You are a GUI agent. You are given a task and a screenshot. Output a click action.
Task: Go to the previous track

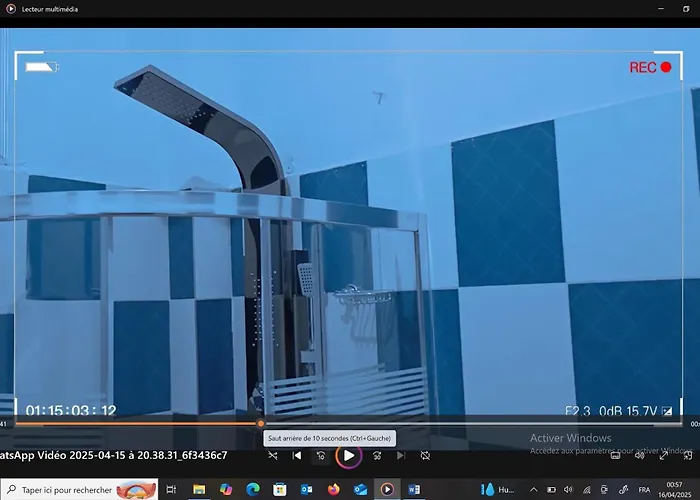pyautogui.click(x=297, y=455)
